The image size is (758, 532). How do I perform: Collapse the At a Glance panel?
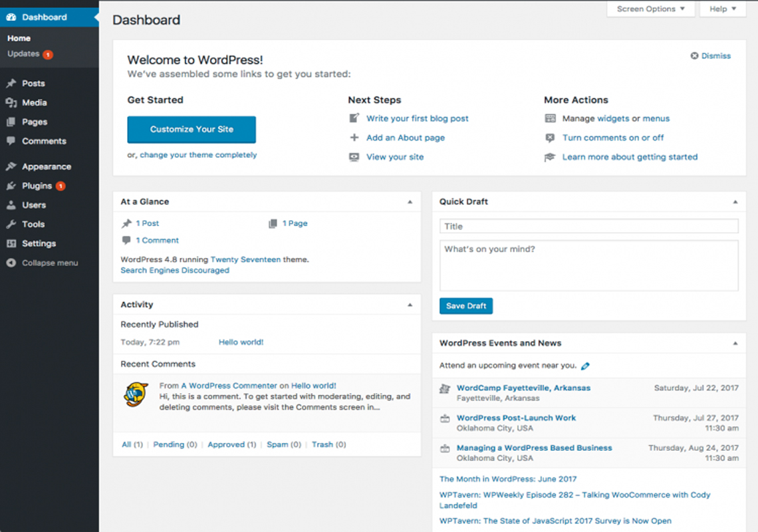tap(410, 201)
